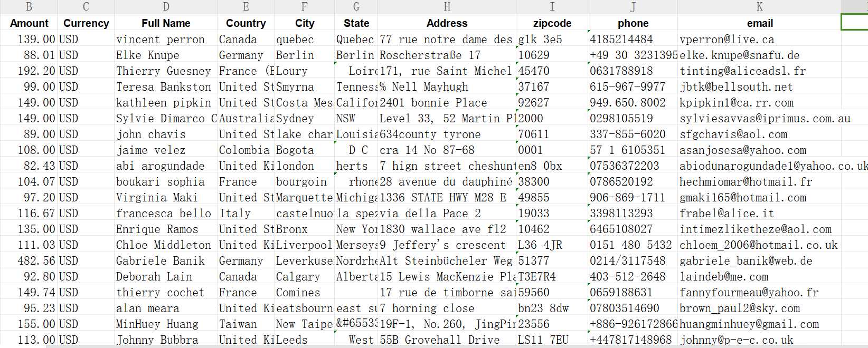The height and width of the screenshot is (348, 868).
Task: Click city cell Bogota
Action: click(304, 150)
